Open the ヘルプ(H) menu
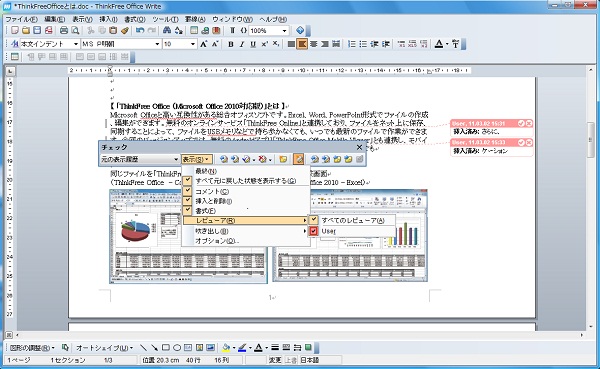Image resolution: width=600 pixels, height=369 pixels. click(273, 19)
